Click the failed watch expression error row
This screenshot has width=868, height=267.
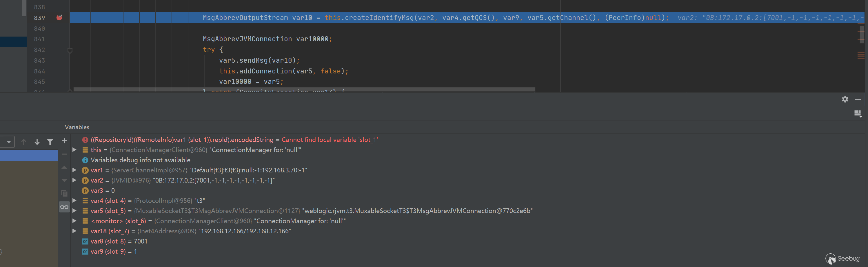pyautogui.click(x=234, y=140)
